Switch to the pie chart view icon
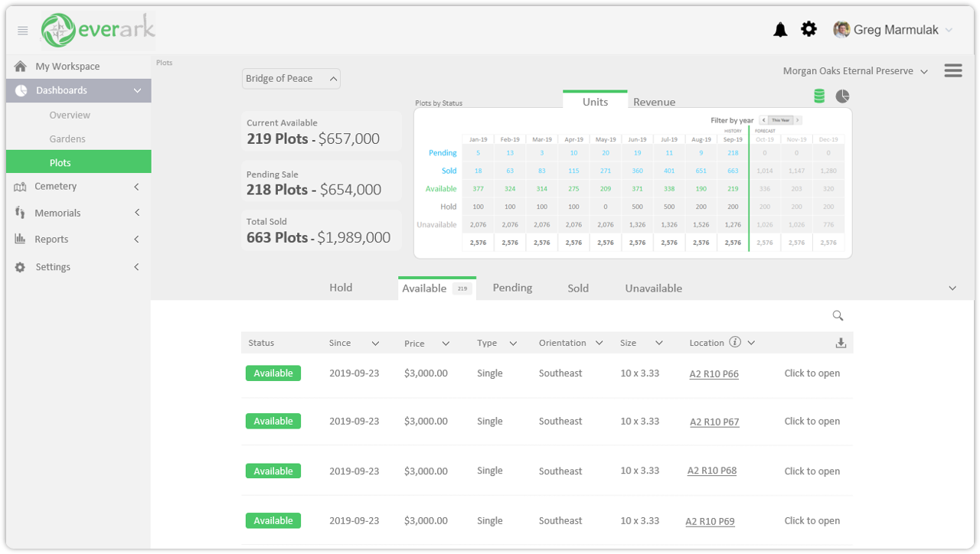The width and height of the screenshot is (980, 554). [842, 96]
